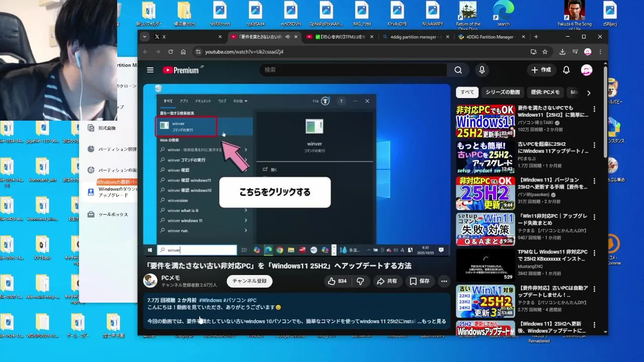This screenshot has height=362, width=644.
Task: Open options for パソコン博士TAIKI video
Action: click(594, 109)
